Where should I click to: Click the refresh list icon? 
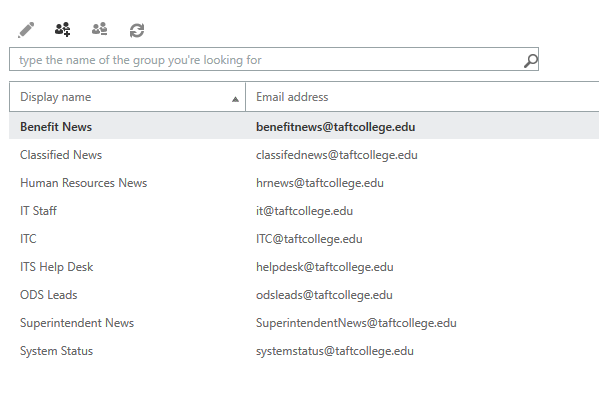pyautogui.click(x=137, y=30)
